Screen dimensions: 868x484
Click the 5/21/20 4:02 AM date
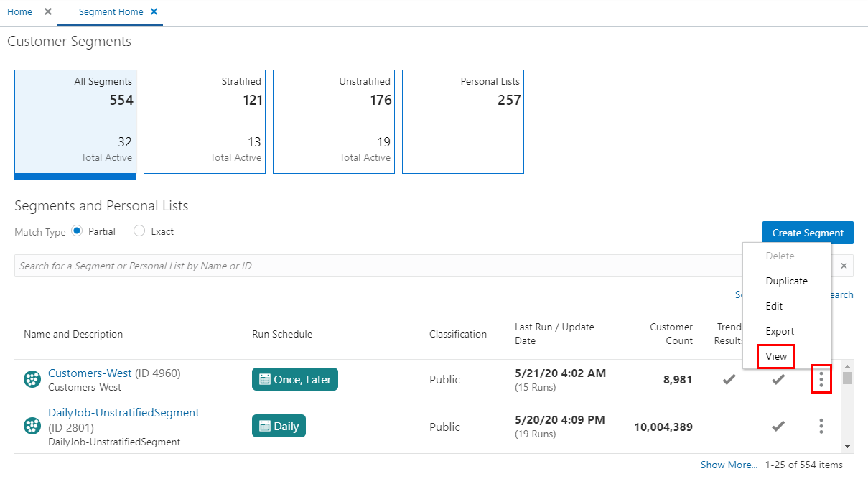tap(561, 373)
